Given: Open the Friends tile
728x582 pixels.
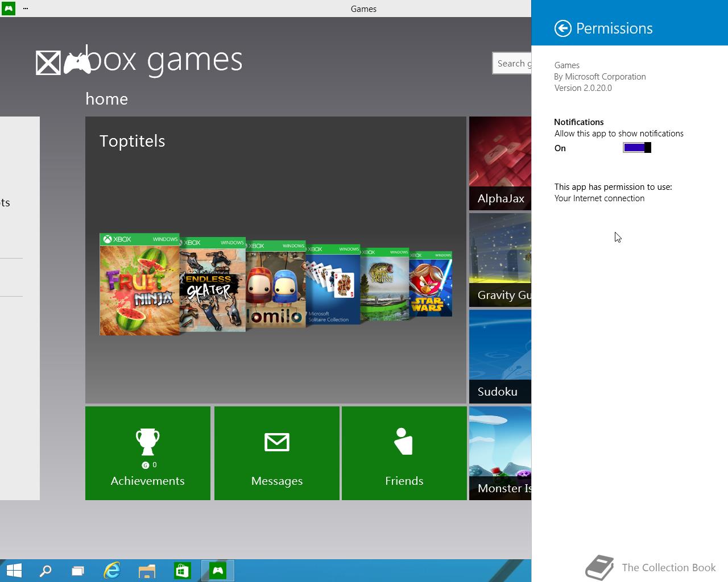Looking at the screenshot, I should tap(404, 453).
